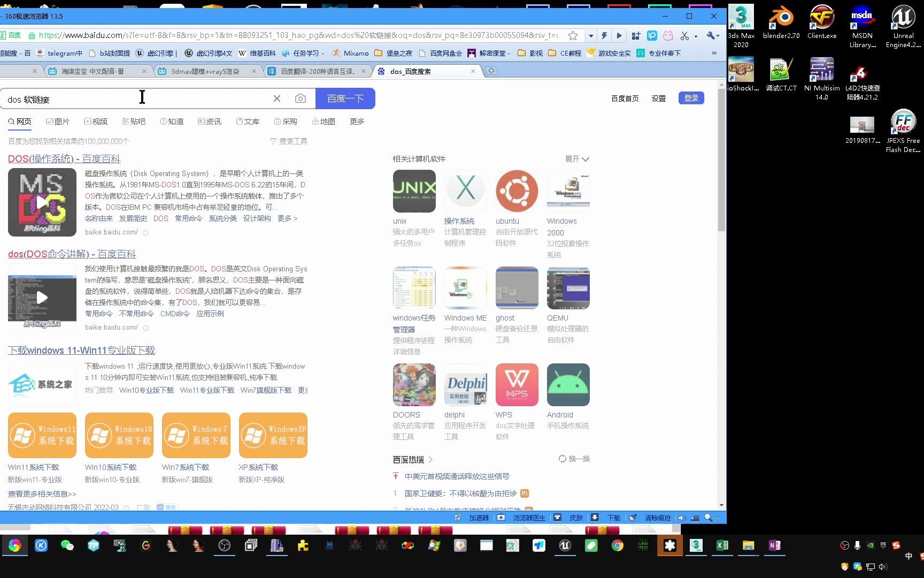Screen dimensions: 924x578
Task: Open 维基百科 bookmark
Action: point(257,53)
